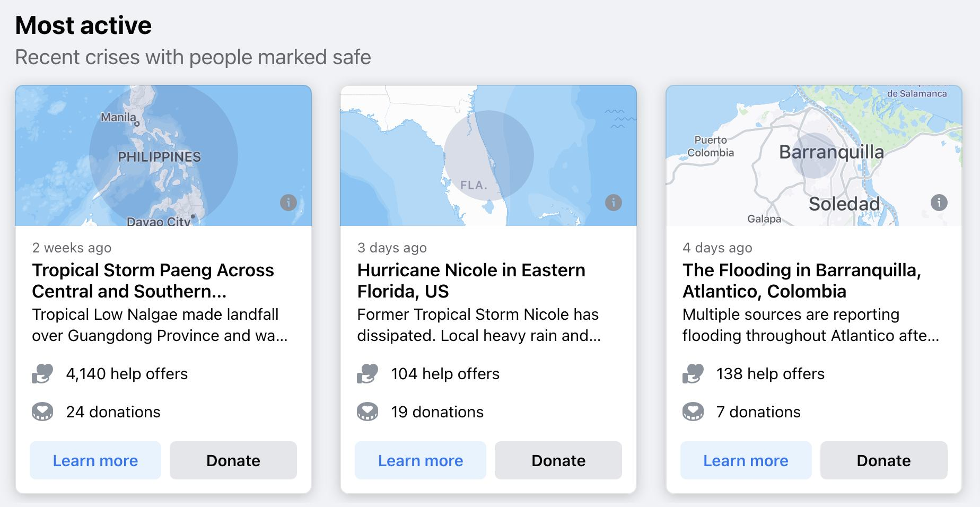Click the info icon on the Barranquilla flooding map
Viewport: 980px width, 507px height.
[x=939, y=202]
